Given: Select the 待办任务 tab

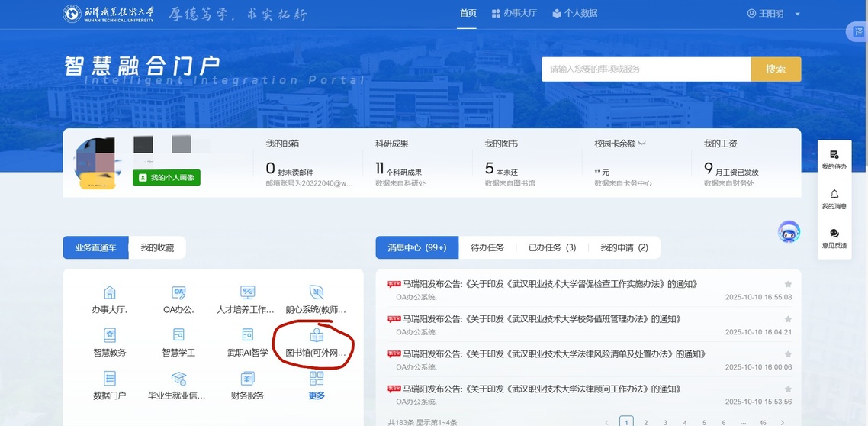Looking at the screenshot, I should [487, 247].
